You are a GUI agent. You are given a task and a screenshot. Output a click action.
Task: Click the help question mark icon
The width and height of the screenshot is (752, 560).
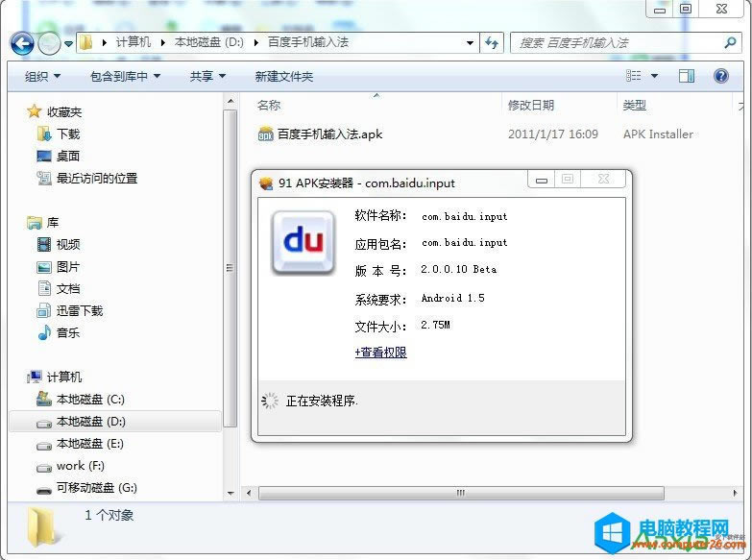point(720,76)
